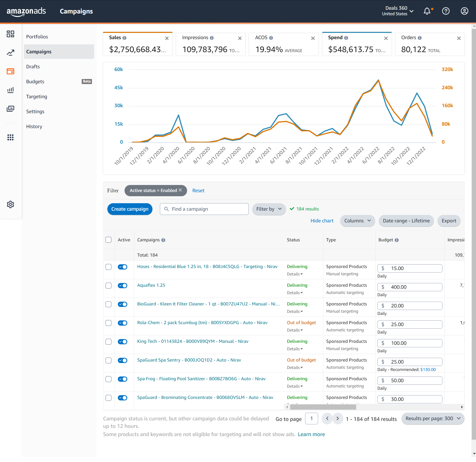
Task: Open the user account profile icon
Action: 464,11
